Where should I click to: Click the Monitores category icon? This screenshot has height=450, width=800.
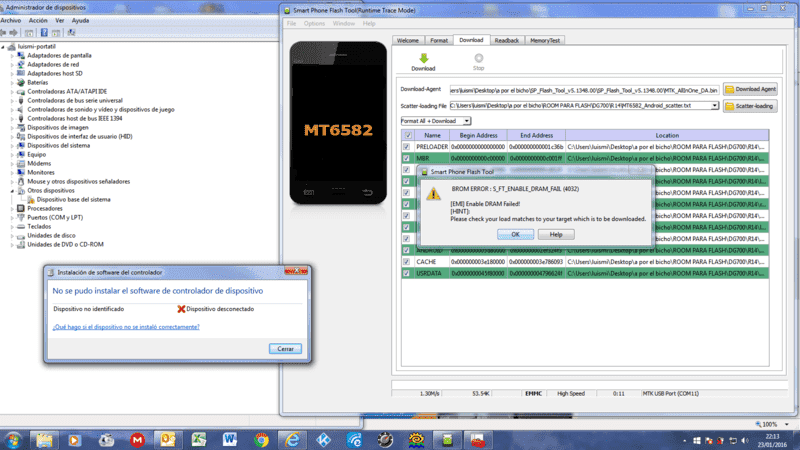point(21,172)
